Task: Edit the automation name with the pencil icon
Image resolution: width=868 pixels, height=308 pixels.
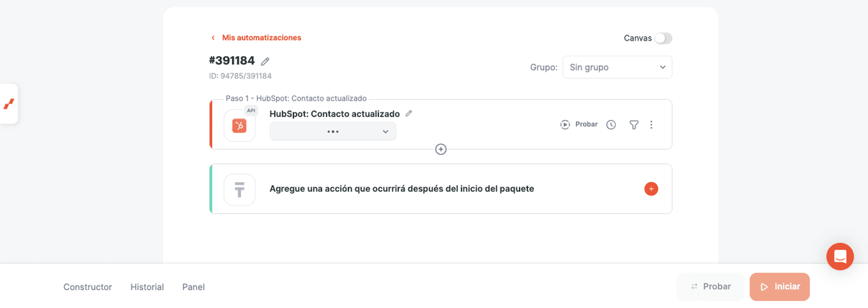Action: point(265,61)
